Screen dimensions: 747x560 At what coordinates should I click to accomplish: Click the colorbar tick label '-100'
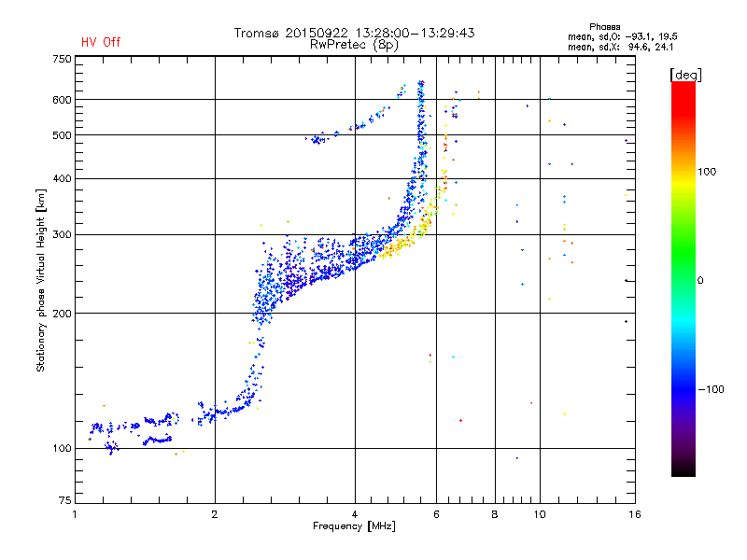coord(711,389)
